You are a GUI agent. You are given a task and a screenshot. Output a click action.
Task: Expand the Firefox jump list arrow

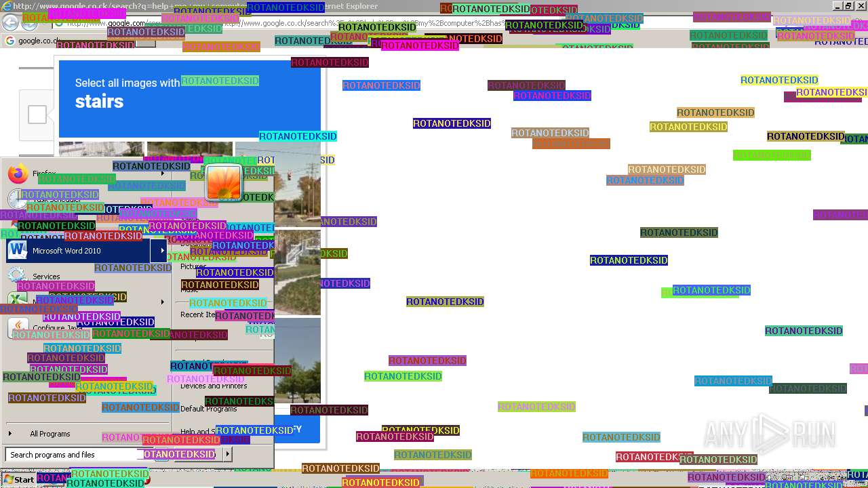(x=162, y=174)
